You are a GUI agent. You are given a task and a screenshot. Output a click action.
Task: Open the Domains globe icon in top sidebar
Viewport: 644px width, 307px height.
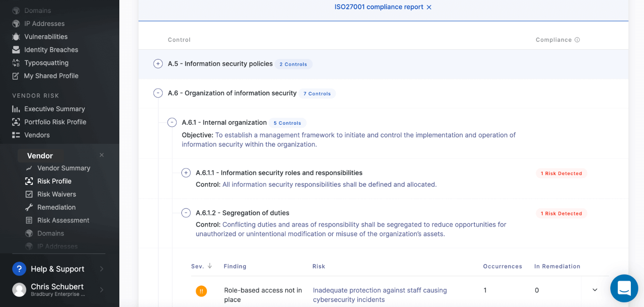pyautogui.click(x=16, y=11)
